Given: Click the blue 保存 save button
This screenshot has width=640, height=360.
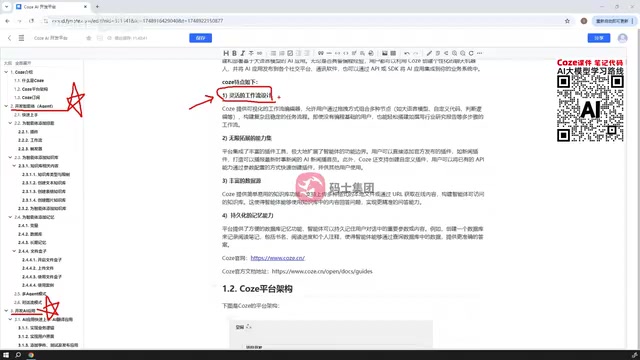Looking at the screenshot, I should click(x=200, y=38).
